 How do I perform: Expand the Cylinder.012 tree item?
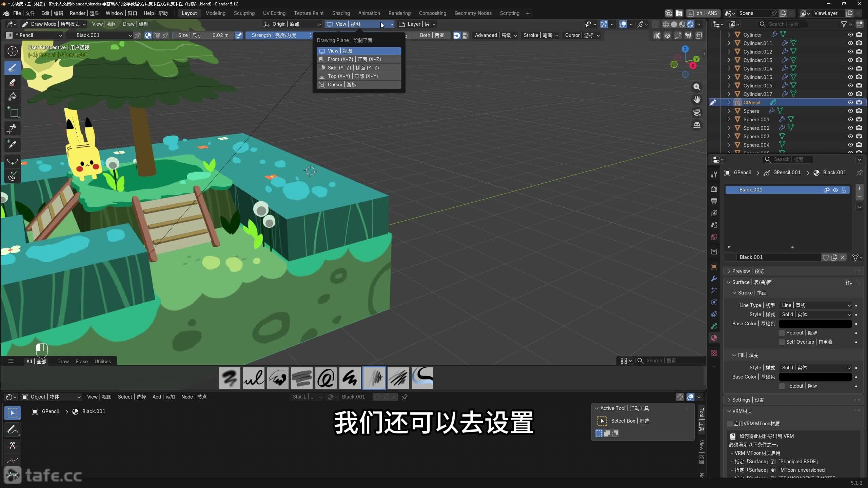[x=729, y=52]
